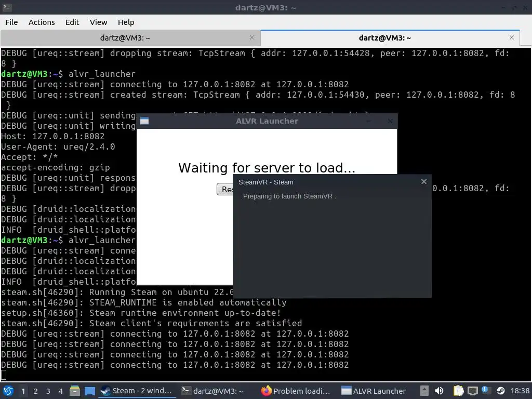532x399 pixels.
Task: Switch to workspace 4
Action: pos(61,391)
